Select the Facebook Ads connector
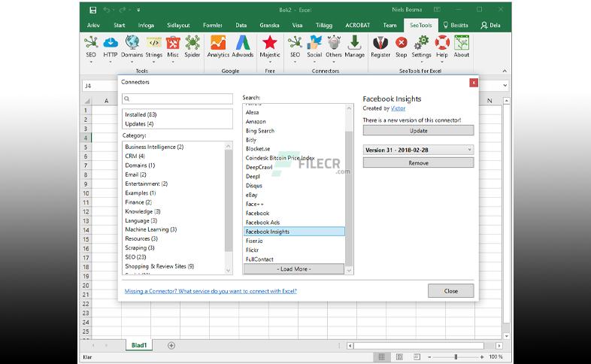Screen dimensions: 591x364 coord(262,223)
